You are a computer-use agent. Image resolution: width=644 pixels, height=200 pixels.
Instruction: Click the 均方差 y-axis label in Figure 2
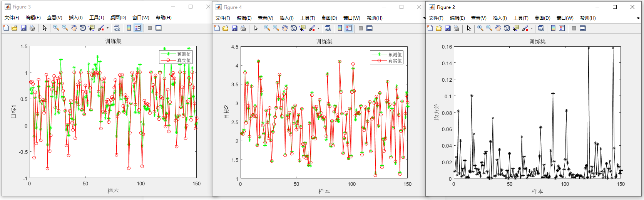437,112
